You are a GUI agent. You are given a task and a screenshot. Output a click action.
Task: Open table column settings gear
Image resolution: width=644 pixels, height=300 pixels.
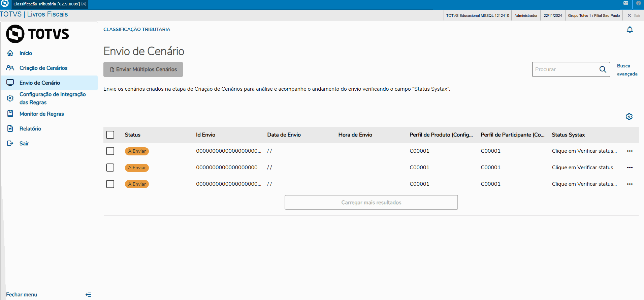click(x=629, y=117)
